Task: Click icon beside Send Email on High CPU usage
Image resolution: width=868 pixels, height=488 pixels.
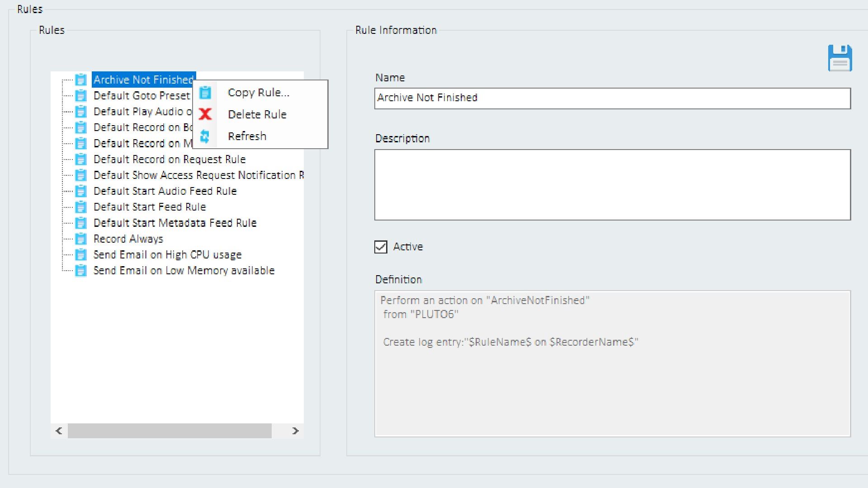Action: (x=81, y=255)
